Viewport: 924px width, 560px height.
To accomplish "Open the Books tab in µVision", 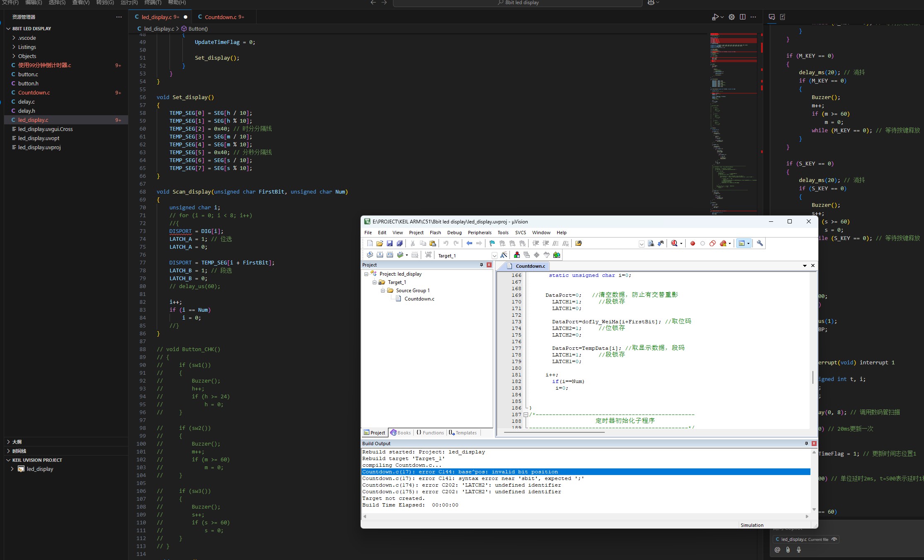I will [x=400, y=433].
